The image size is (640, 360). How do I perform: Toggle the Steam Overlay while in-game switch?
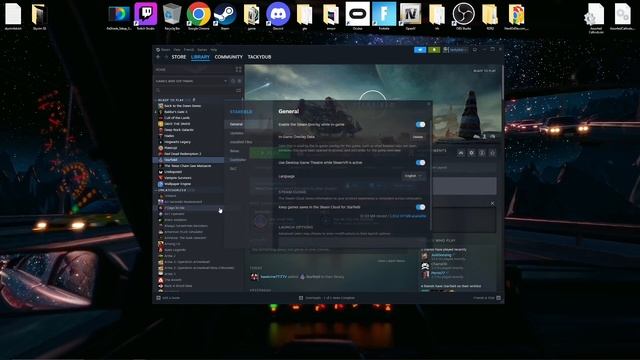point(420,124)
